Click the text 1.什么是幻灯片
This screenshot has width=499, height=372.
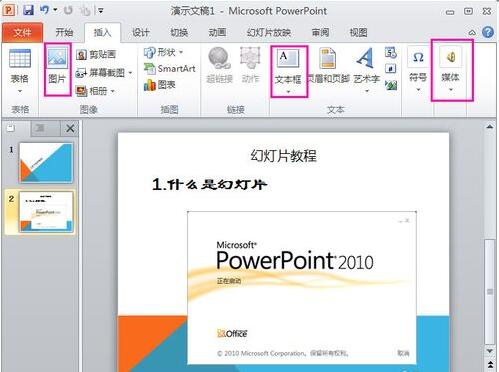(x=209, y=185)
